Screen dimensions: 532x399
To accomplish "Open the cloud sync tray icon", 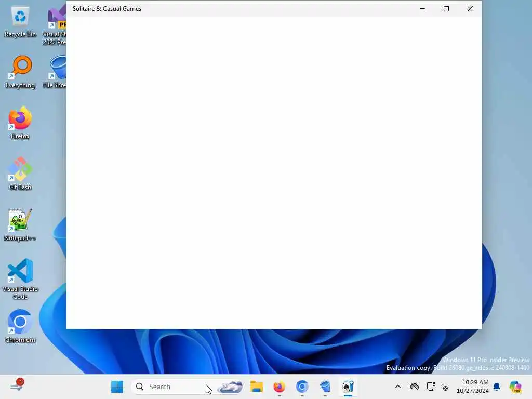I will pyautogui.click(x=414, y=387).
